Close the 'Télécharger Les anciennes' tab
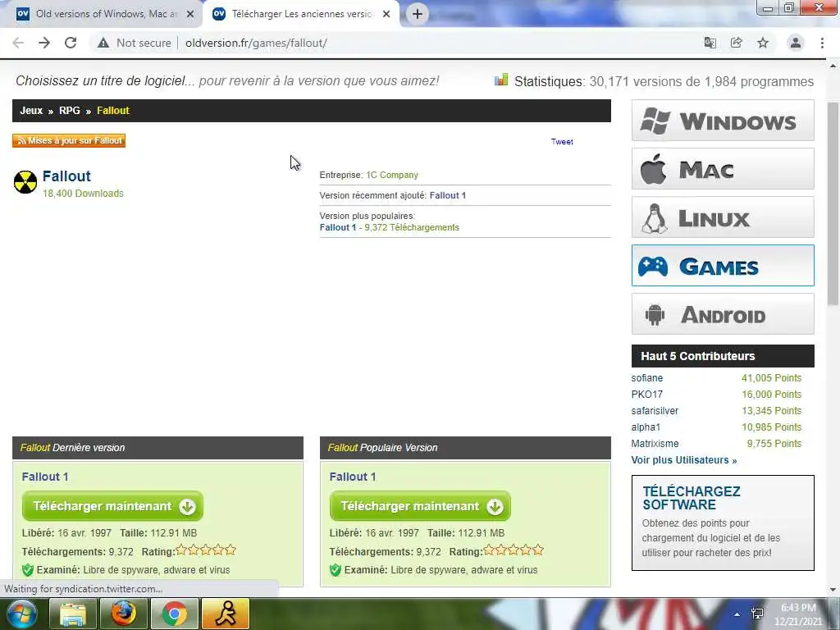 [x=386, y=14]
